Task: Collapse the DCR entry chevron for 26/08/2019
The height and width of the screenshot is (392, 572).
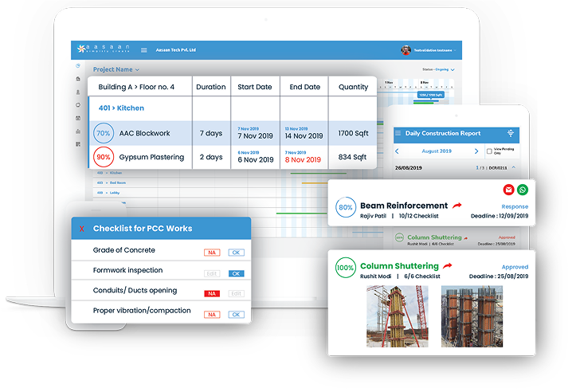Action: click(513, 167)
